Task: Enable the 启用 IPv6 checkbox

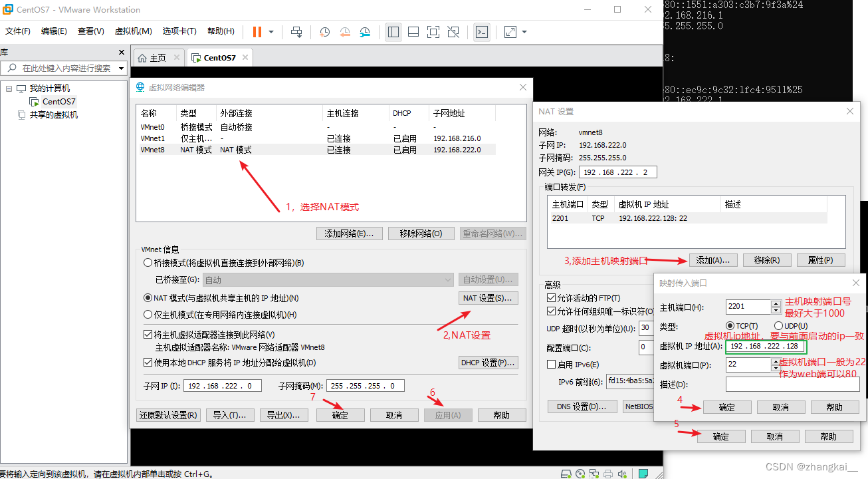Action: point(551,365)
